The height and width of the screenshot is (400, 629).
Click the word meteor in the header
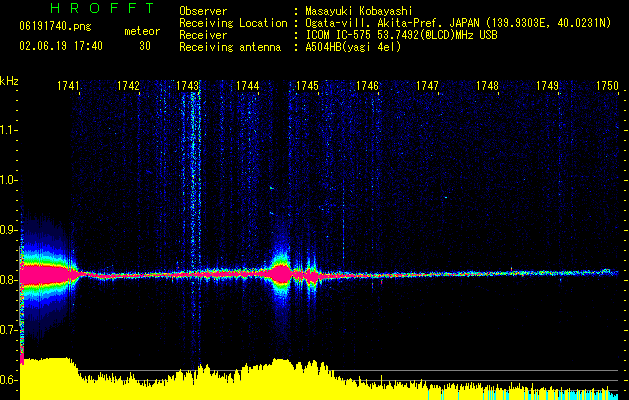tap(142, 31)
